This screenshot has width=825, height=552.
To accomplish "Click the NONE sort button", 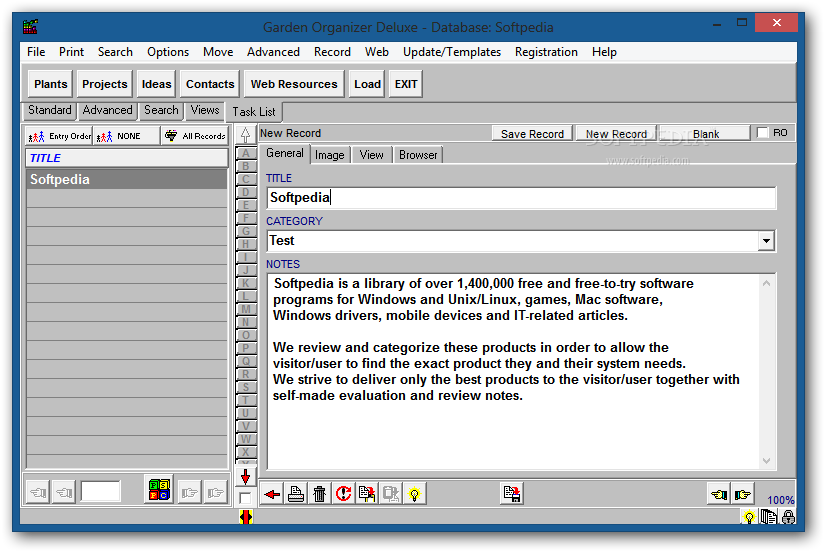I will click(126, 136).
